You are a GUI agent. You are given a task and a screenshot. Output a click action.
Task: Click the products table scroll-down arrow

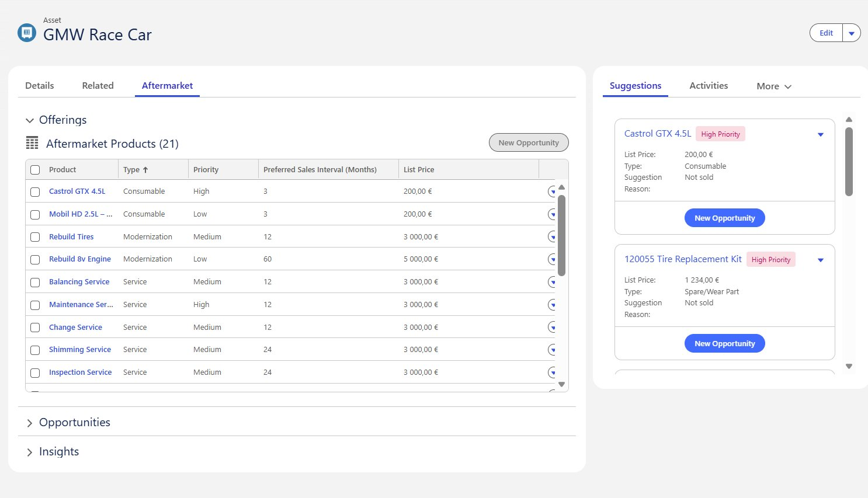pyautogui.click(x=562, y=384)
